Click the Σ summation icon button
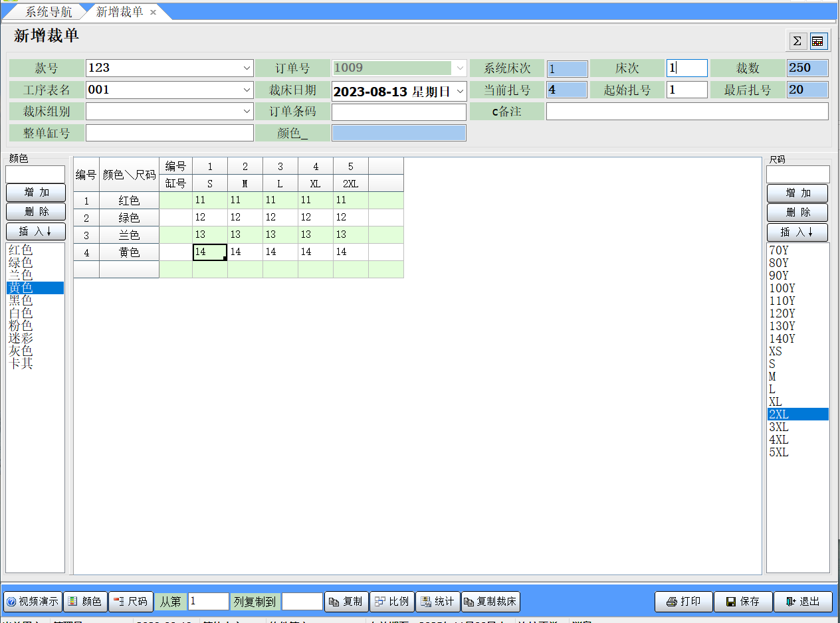This screenshot has width=840, height=623. [x=797, y=41]
